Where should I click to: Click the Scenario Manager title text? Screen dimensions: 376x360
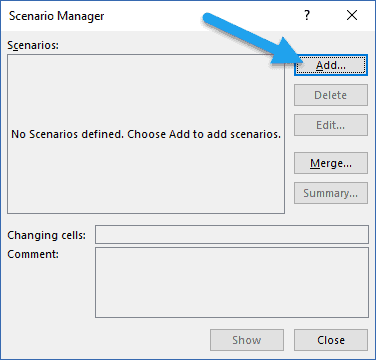(x=57, y=16)
